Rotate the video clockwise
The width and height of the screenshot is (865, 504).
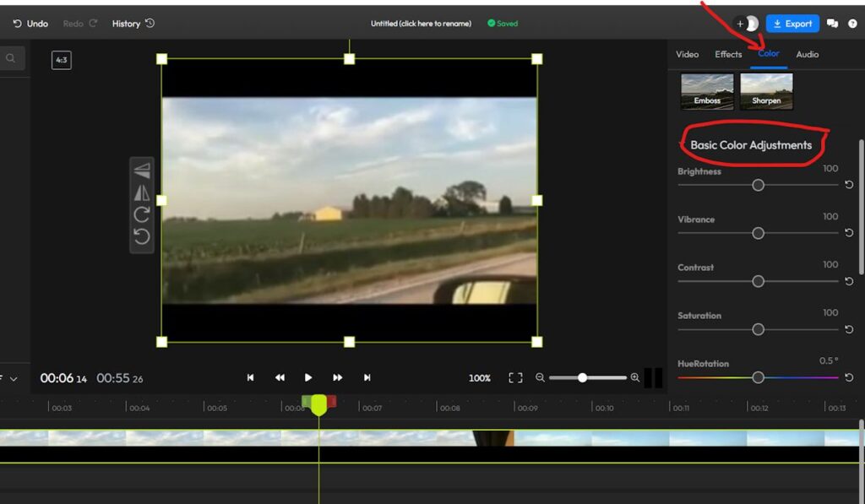(142, 214)
